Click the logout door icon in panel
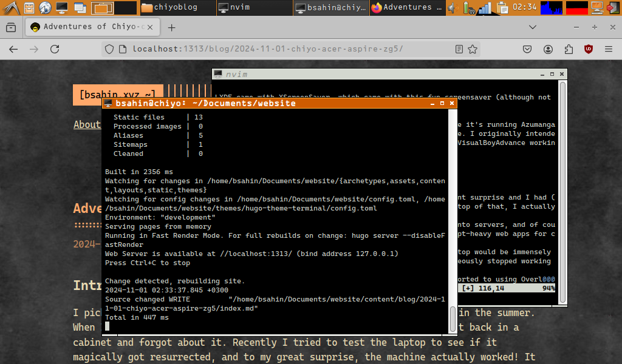622x364 pixels. [613, 7]
